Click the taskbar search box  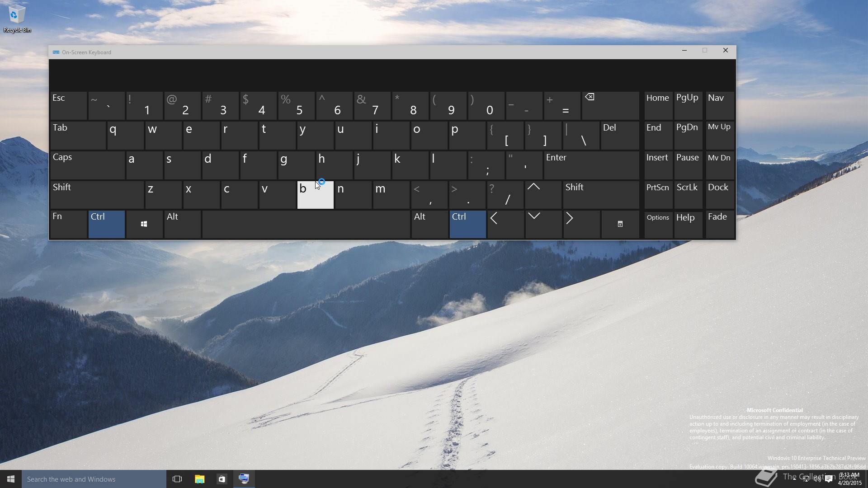(94, 479)
